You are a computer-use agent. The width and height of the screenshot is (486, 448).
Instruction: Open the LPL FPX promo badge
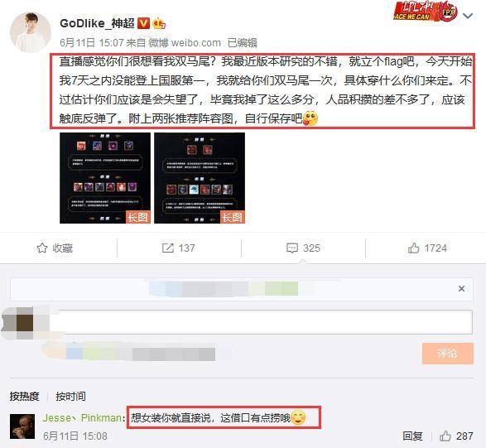tap(426, 12)
